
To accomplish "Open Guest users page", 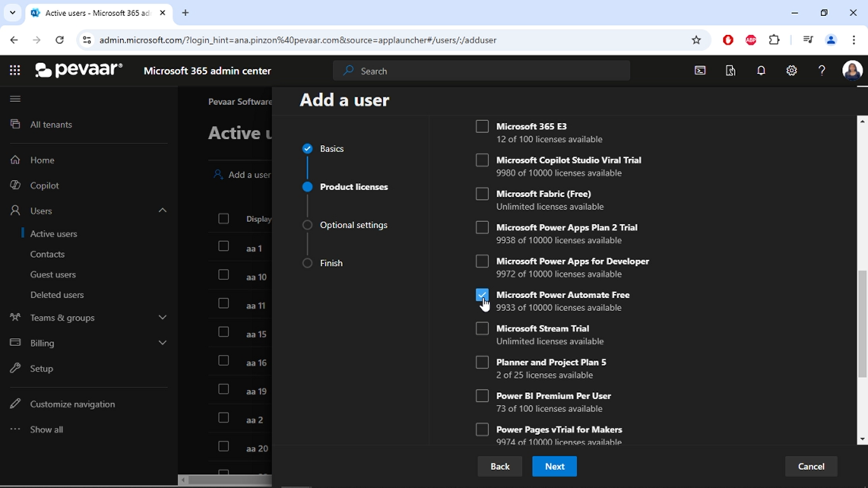I will coord(53,274).
